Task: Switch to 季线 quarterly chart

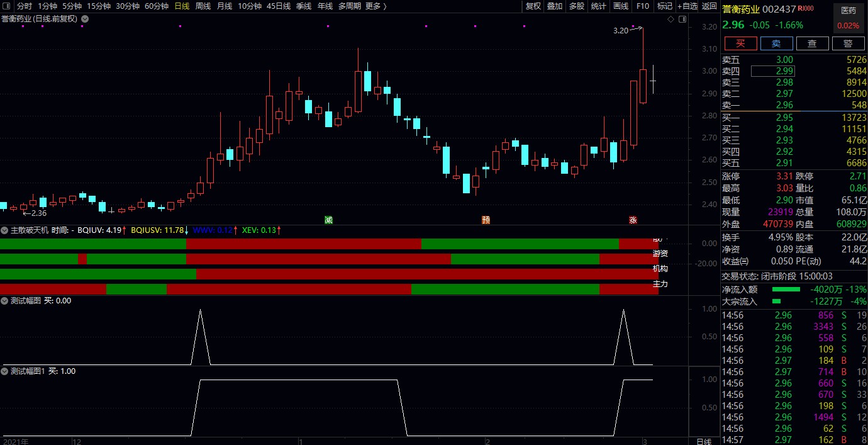Action: (x=304, y=6)
